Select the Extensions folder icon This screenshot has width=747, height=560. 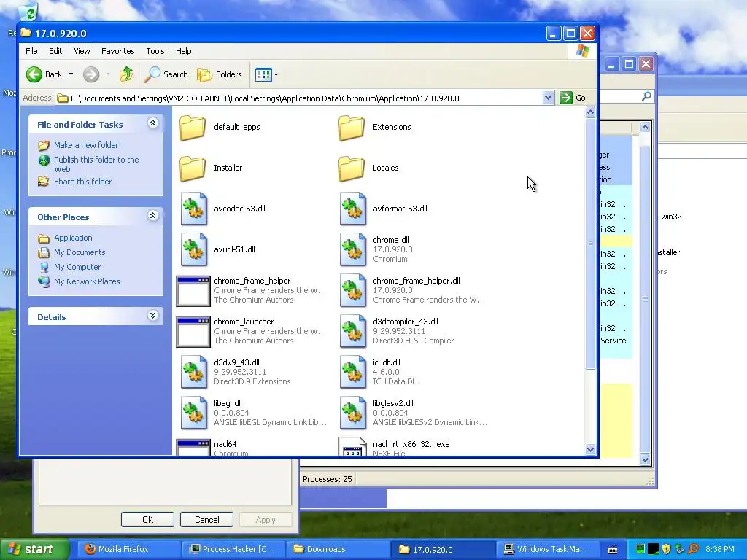[352, 127]
